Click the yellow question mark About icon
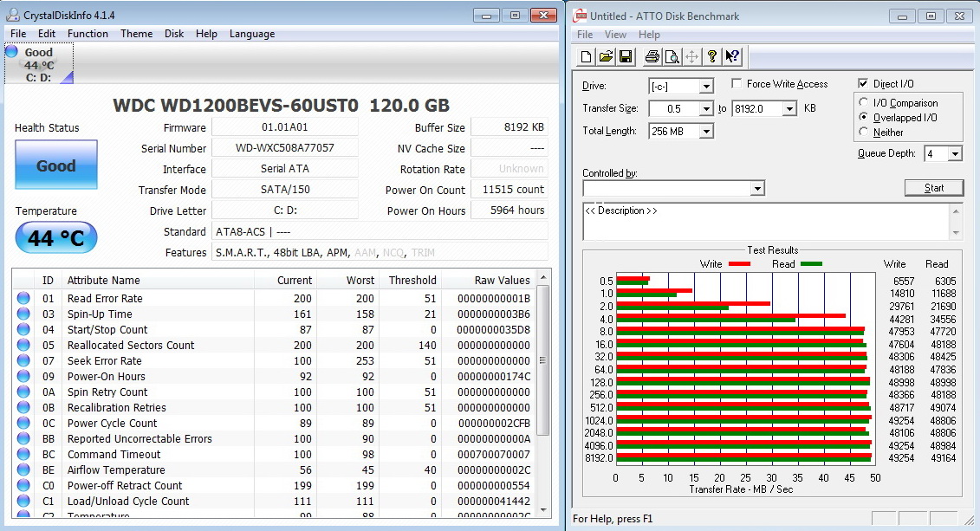The height and width of the screenshot is (531, 980). [x=712, y=57]
